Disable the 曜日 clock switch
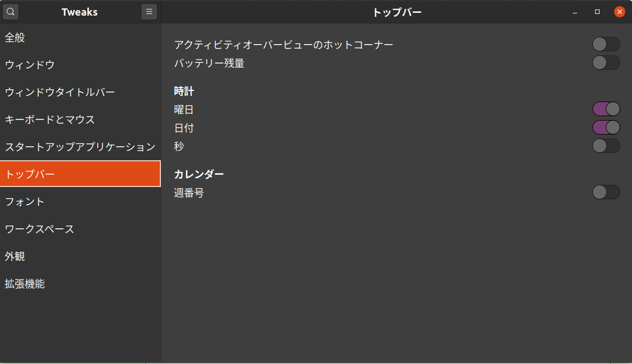Image resolution: width=632 pixels, height=364 pixels. (x=606, y=109)
